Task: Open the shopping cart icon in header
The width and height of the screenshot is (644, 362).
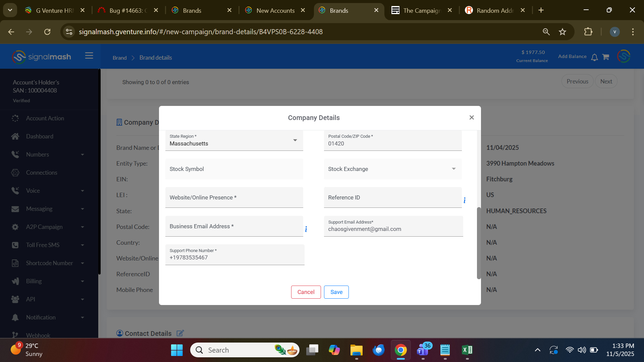Action: (x=605, y=57)
